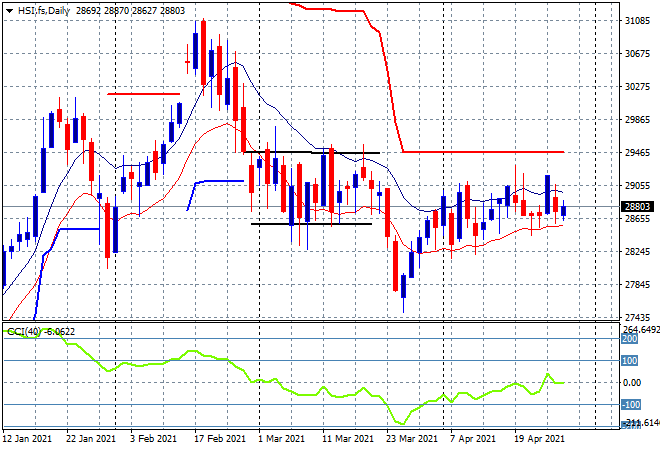660x450 pixels.
Task: Click the 30675 price axis label
Action: click(x=637, y=54)
